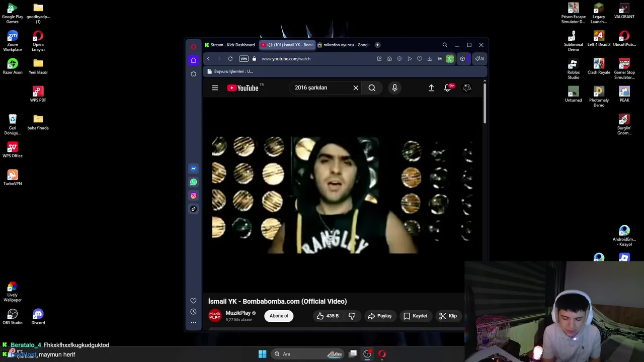Click the snapshot camera icon

click(x=389, y=59)
